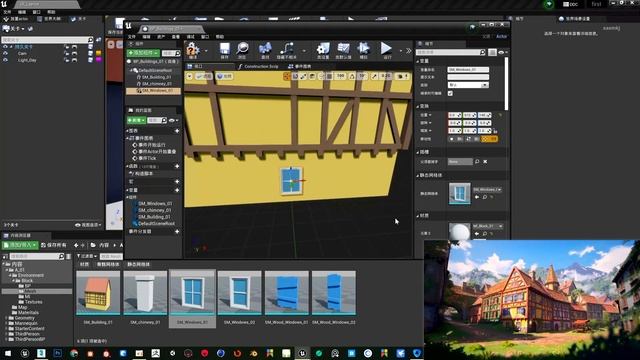The height and width of the screenshot is (360, 640).
Task: Open viewport options dropdown arrow
Action: click(x=190, y=76)
